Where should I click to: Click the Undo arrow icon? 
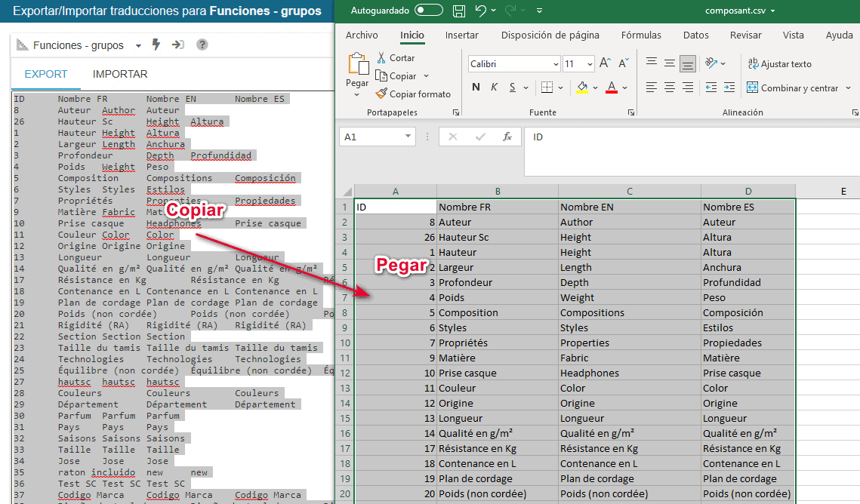(x=481, y=11)
